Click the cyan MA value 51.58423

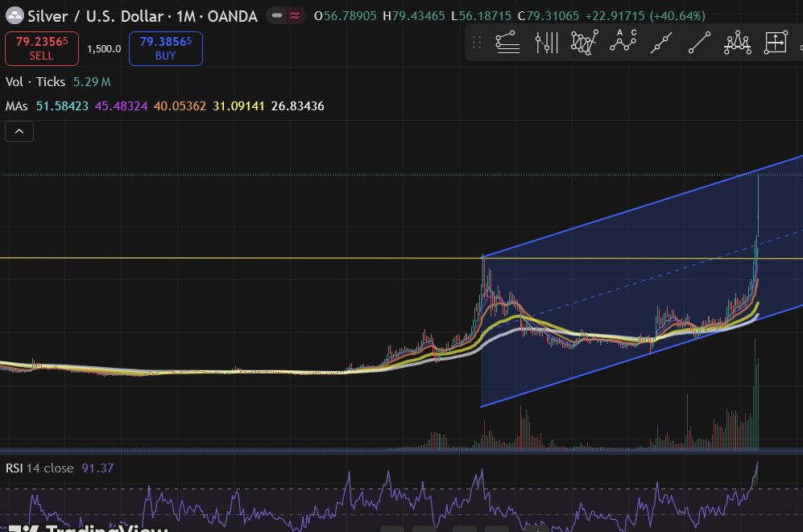62,106
